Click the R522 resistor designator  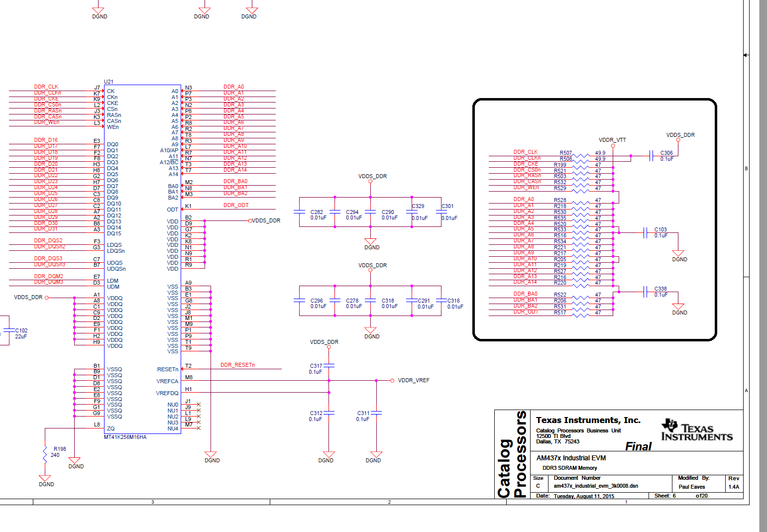pyautogui.click(x=560, y=295)
